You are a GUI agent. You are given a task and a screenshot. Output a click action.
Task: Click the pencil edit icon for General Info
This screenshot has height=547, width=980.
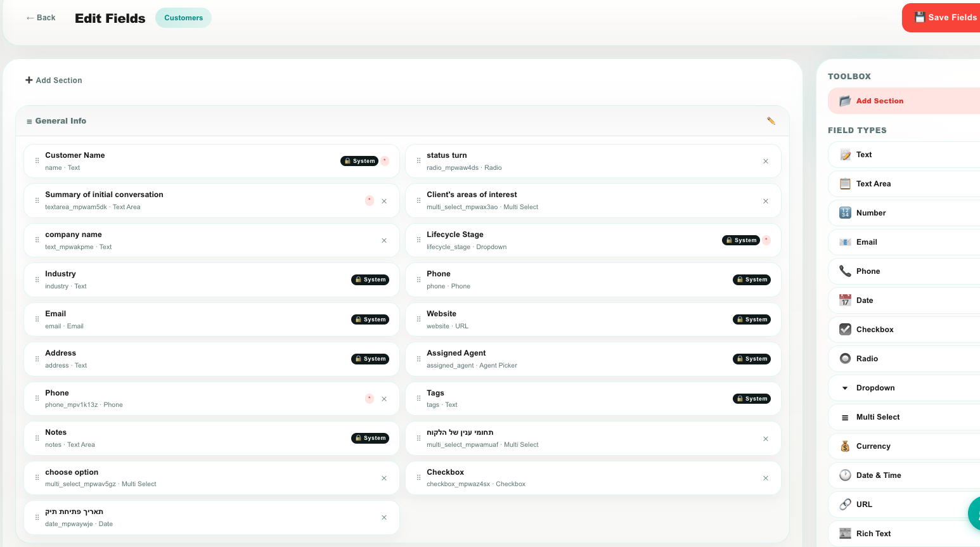(x=771, y=121)
